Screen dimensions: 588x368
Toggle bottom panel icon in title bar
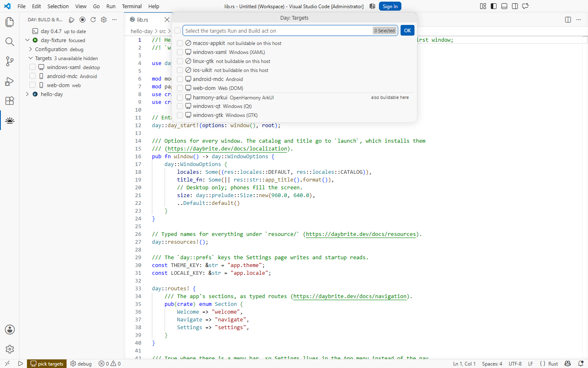504,6
